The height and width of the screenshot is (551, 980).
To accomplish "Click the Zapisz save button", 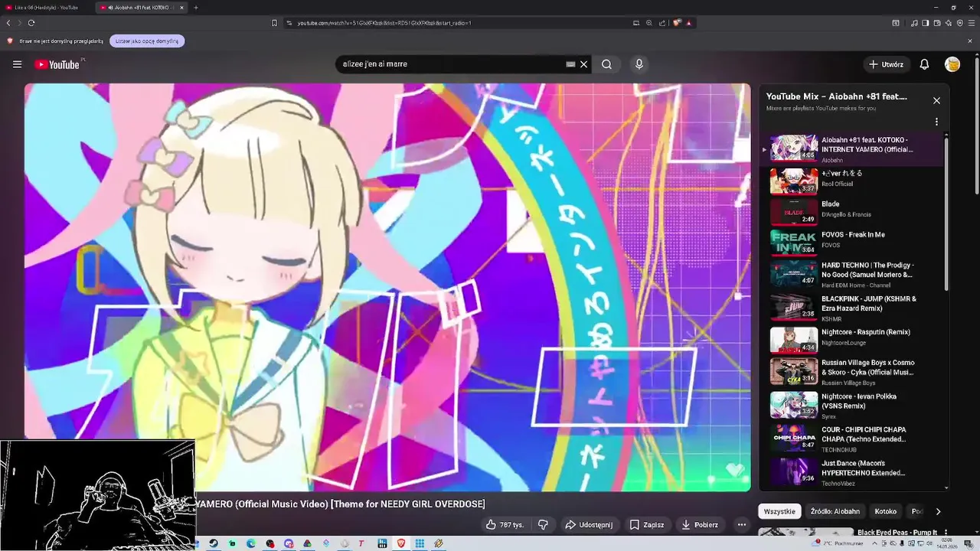I will pyautogui.click(x=647, y=525).
